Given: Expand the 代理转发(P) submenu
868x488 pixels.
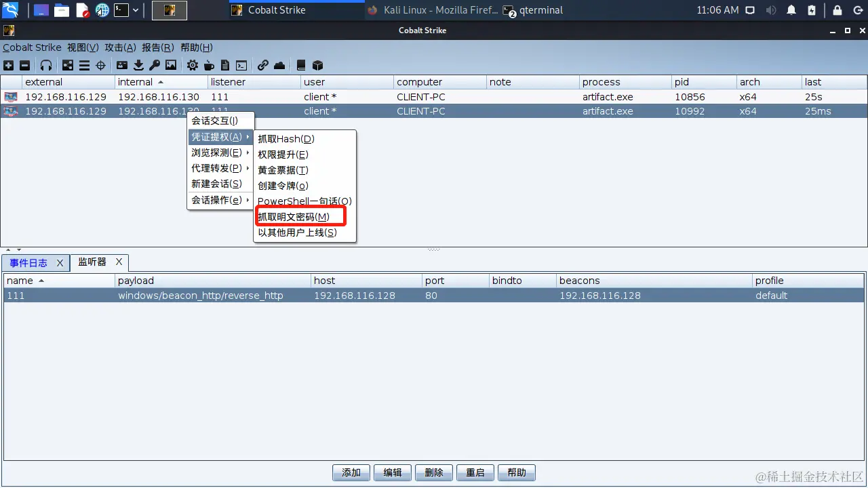Looking at the screenshot, I should (x=220, y=168).
